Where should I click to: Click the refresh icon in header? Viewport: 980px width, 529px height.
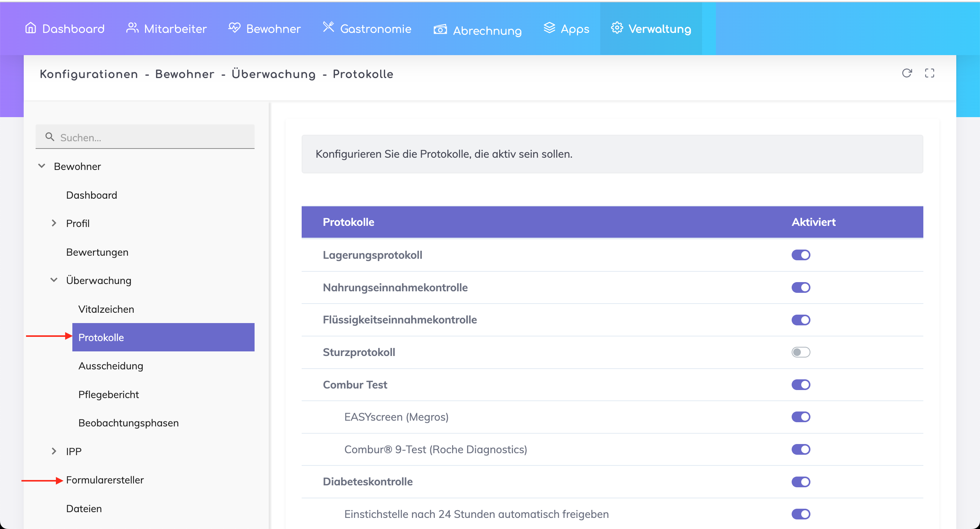click(907, 73)
